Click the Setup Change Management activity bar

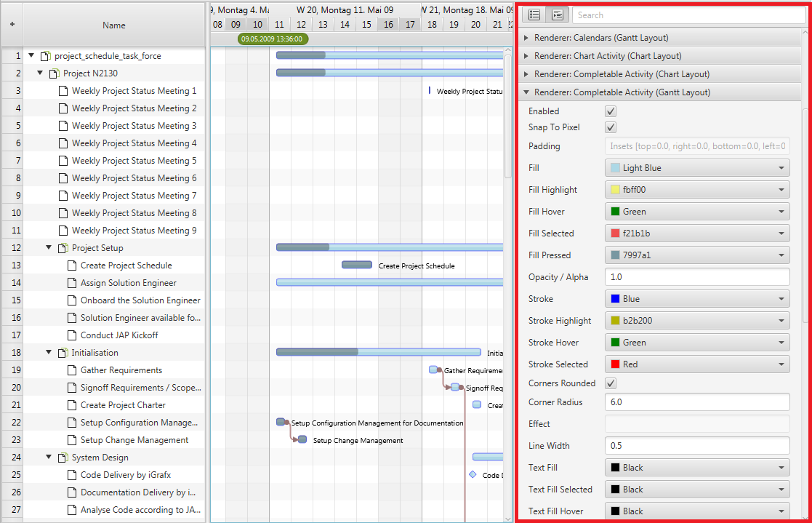[302, 439]
